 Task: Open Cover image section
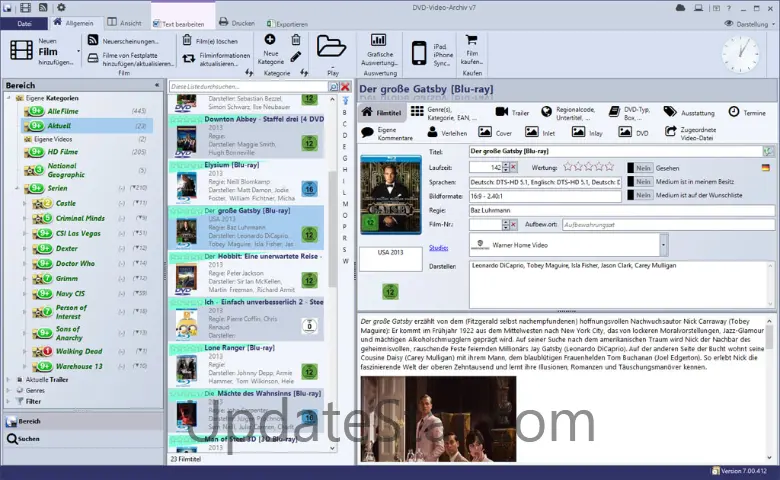pos(485,132)
